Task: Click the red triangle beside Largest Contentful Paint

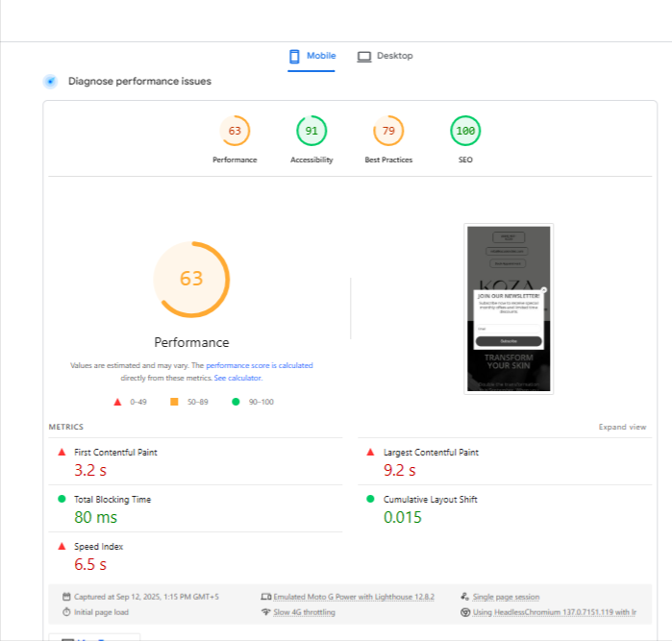Action: click(x=371, y=452)
